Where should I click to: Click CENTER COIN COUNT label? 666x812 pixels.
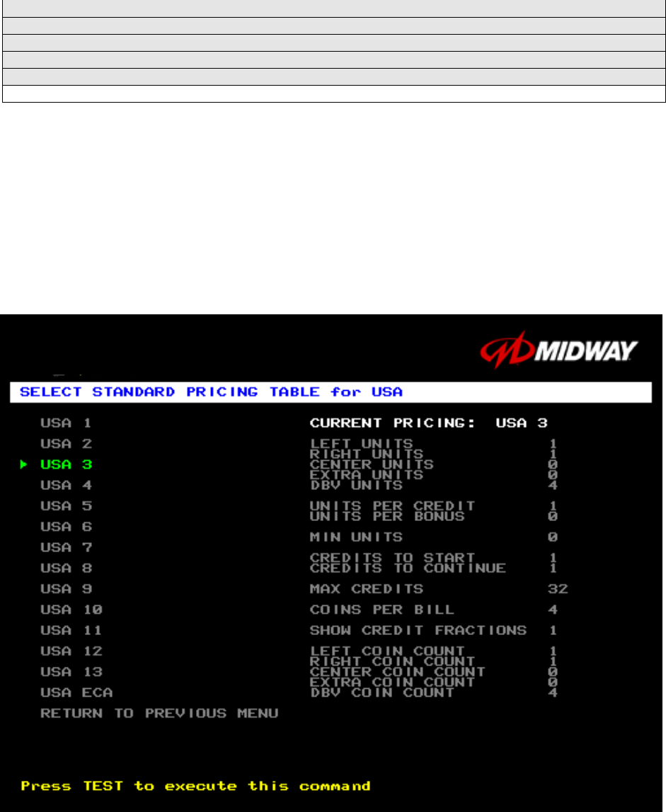coord(398,672)
